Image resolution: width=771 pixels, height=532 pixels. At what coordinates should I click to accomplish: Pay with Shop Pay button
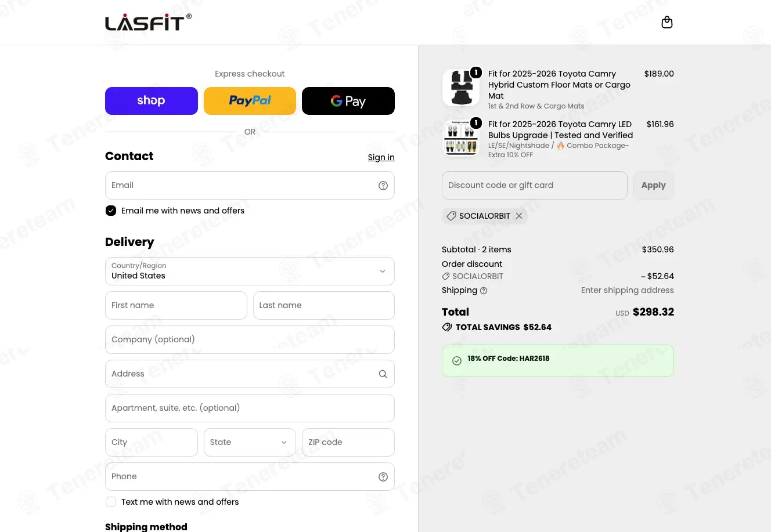[152, 101]
